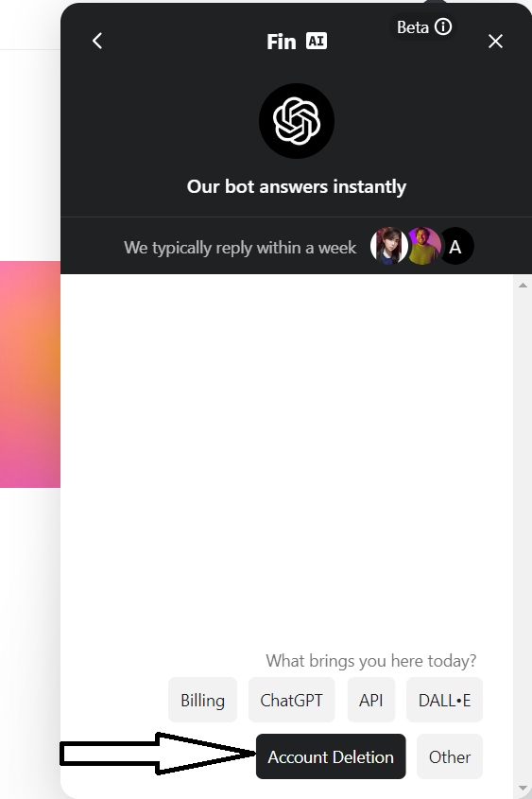Choose the DALL•E topic
The image size is (532, 799).
click(444, 700)
